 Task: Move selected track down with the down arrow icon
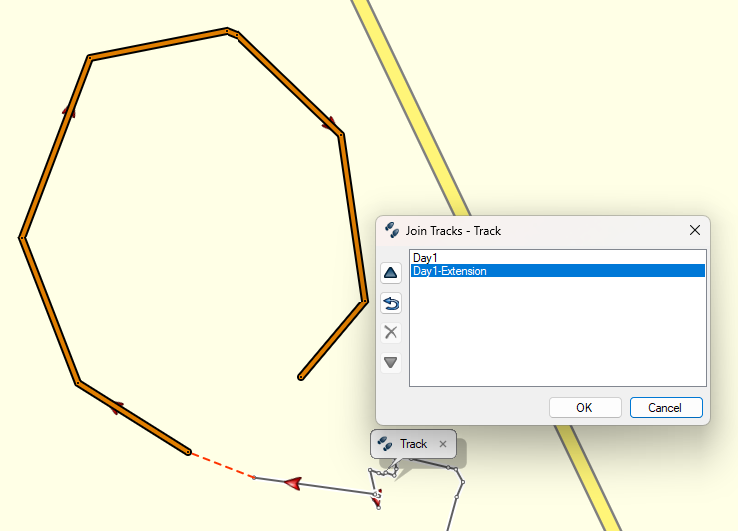click(x=391, y=362)
